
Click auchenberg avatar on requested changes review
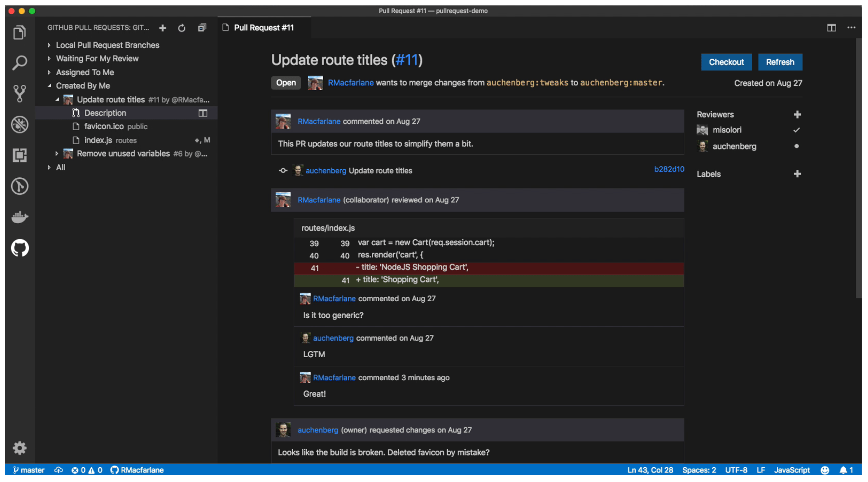(283, 430)
